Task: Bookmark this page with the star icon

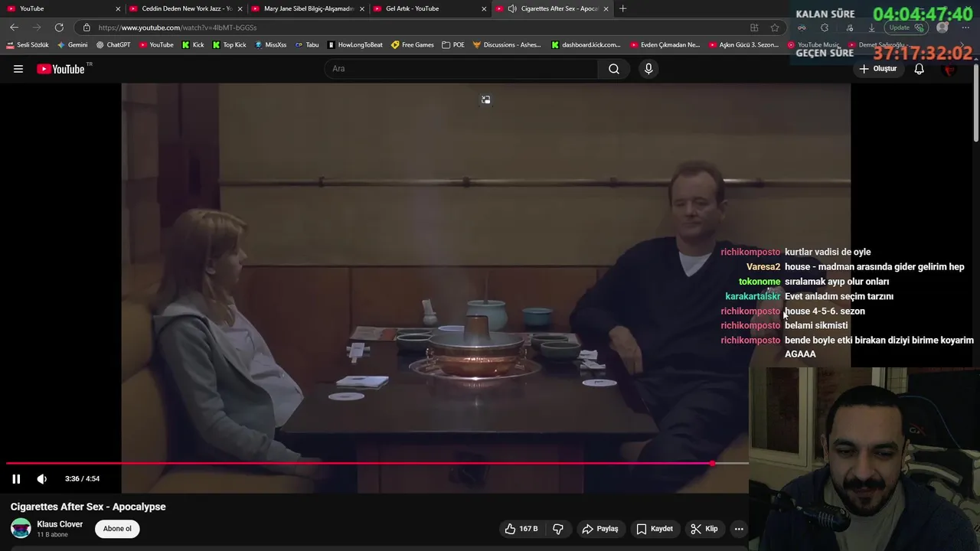Action: pyautogui.click(x=775, y=28)
